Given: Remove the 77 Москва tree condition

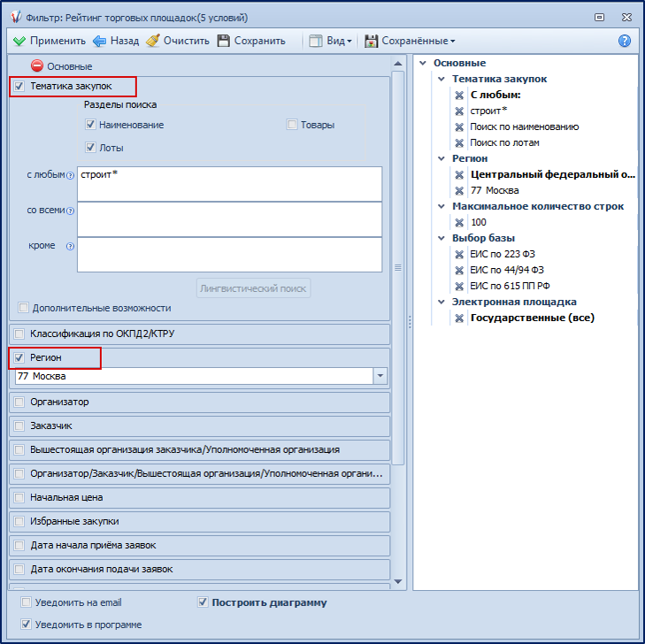Looking at the screenshot, I should tap(459, 191).
